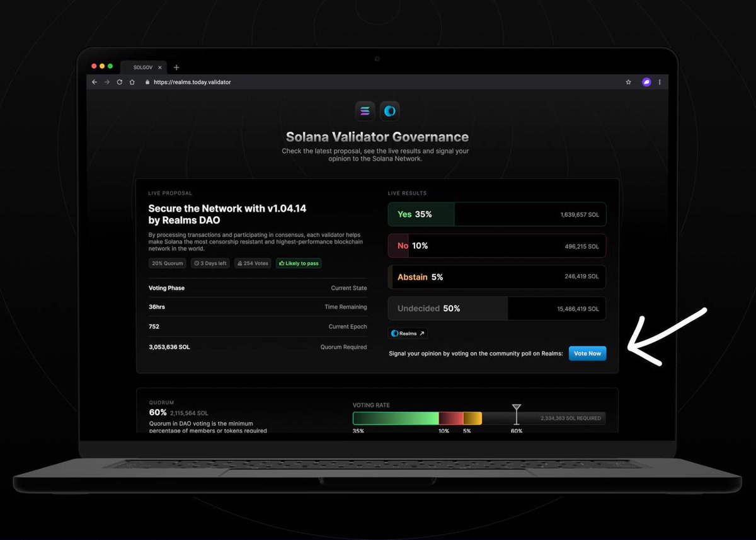This screenshot has height=540, width=756.
Task: Click the Voting Phase row
Action: point(258,288)
